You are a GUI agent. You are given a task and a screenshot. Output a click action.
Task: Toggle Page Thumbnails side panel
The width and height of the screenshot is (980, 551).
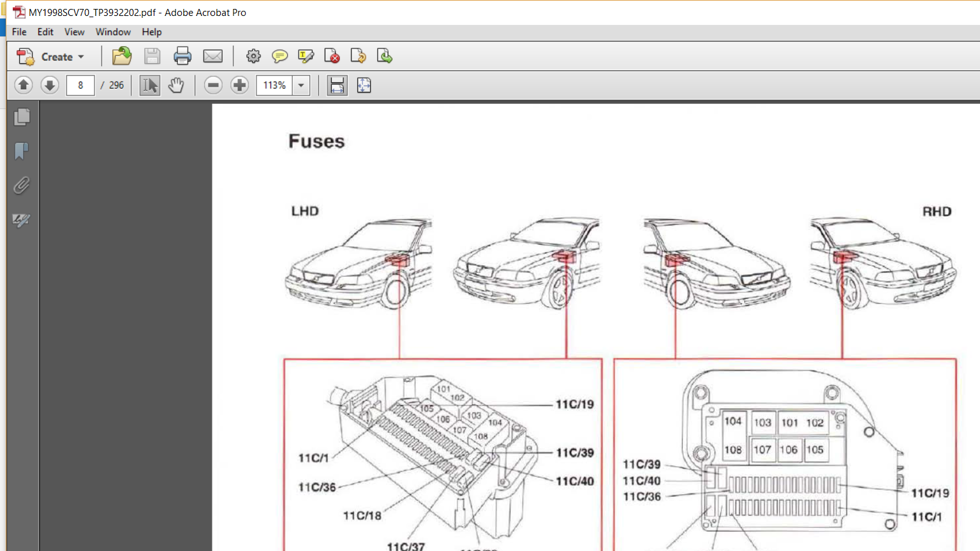pos(22,117)
